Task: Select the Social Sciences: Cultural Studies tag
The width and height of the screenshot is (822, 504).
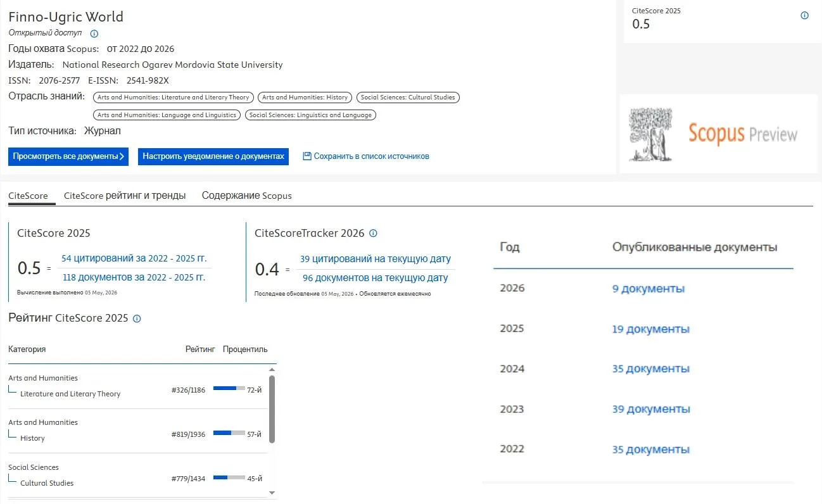Action: [x=408, y=98]
